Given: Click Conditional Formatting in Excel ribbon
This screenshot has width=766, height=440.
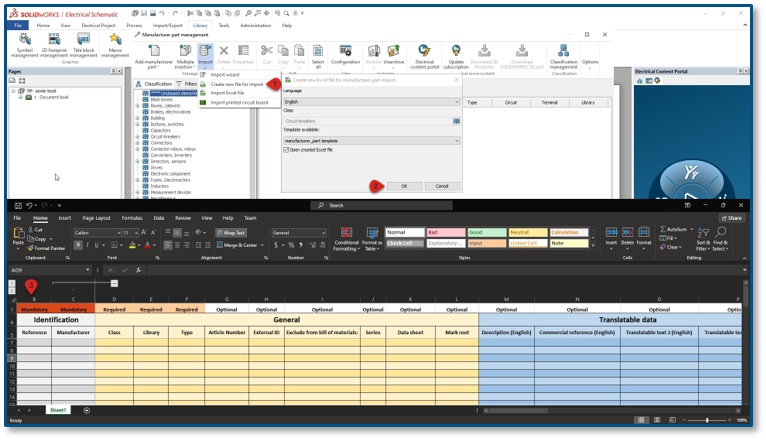Looking at the screenshot, I should point(346,239).
